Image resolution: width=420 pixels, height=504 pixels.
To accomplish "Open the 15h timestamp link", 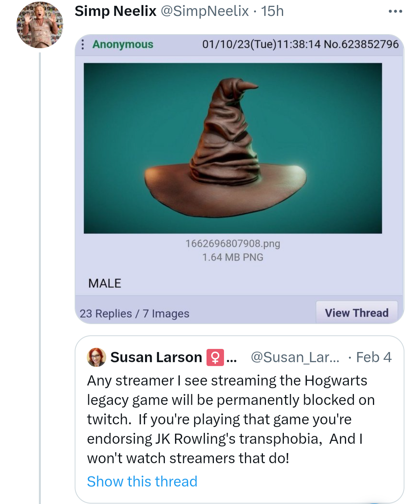I will pos(272,11).
